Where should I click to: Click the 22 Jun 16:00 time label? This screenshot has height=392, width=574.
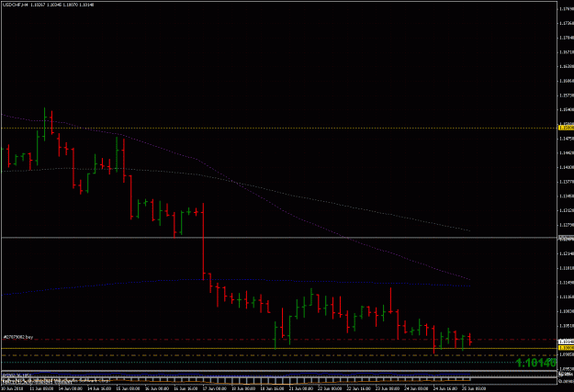(x=358, y=388)
